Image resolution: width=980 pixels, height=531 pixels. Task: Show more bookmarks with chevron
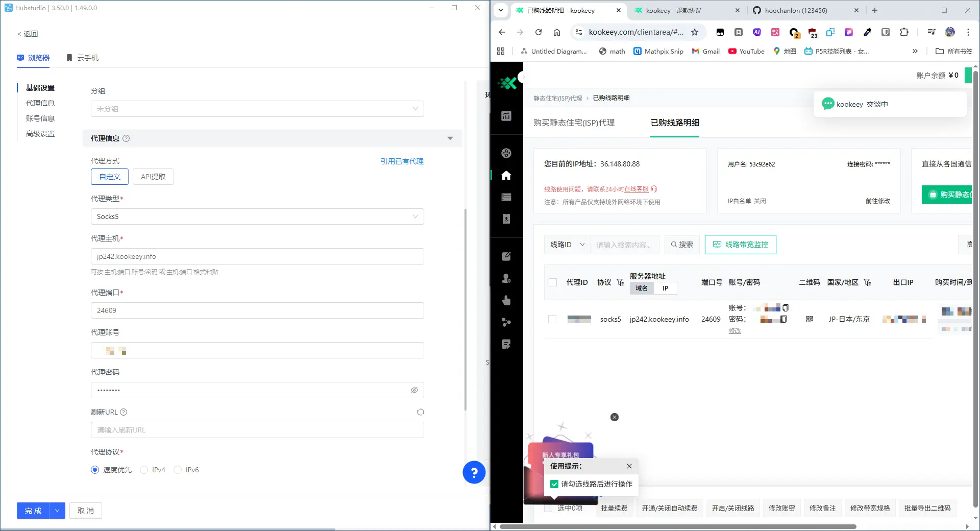tap(915, 51)
